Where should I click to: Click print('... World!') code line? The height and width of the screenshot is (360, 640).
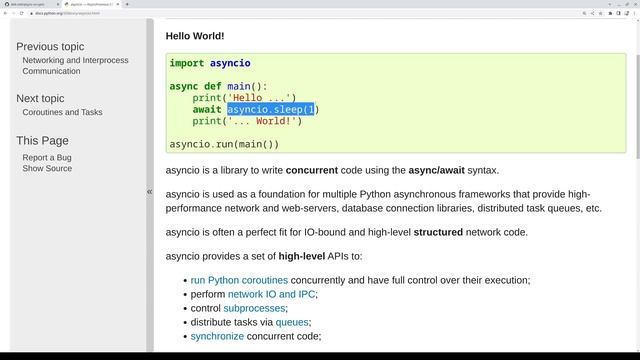(x=247, y=121)
